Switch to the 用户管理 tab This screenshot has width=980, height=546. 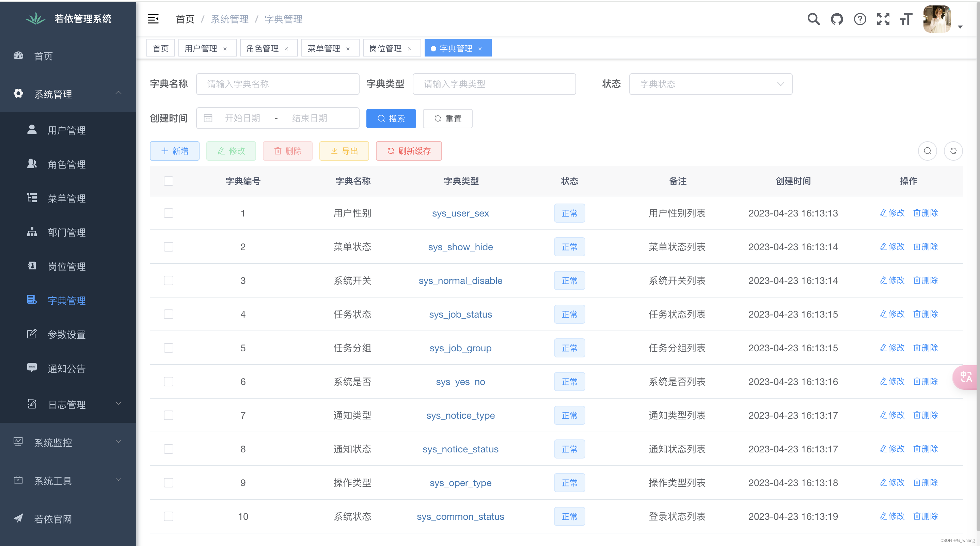coord(201,48)
